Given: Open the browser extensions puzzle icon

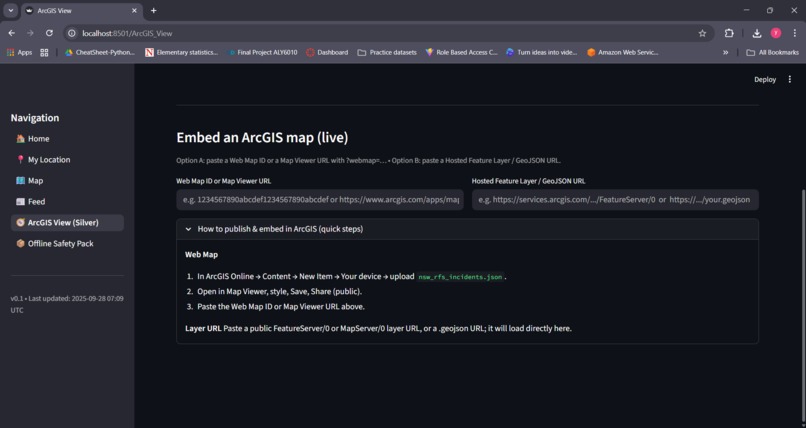Looking at the screenshot, I should click(729, 33).
